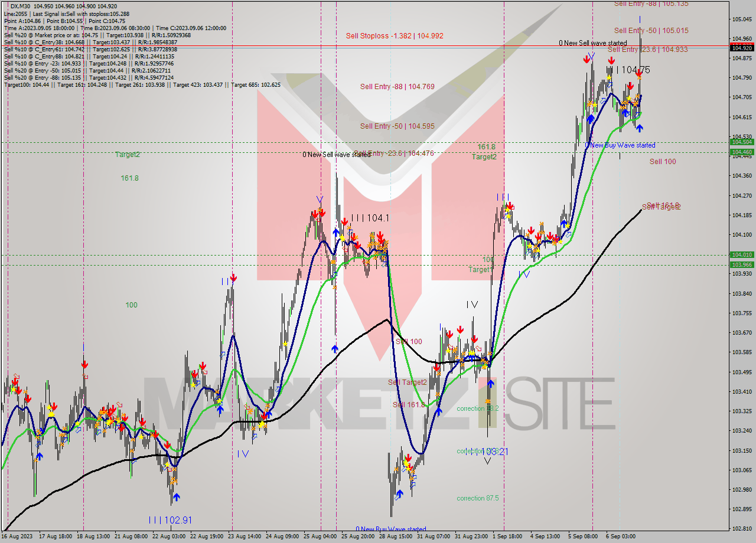Viewport: 756px width, 543px height.
Task: Click the 'Sell Entry -50 | 104.595' label
Action: pyautogui.click(x=397, y=126)
